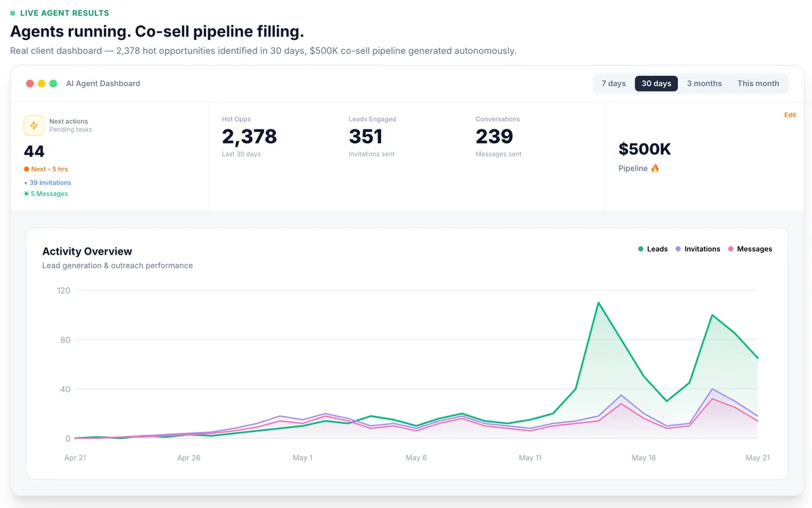Select the 30 days range tab
Screen dimensions: 812x508
pos(656,83)
